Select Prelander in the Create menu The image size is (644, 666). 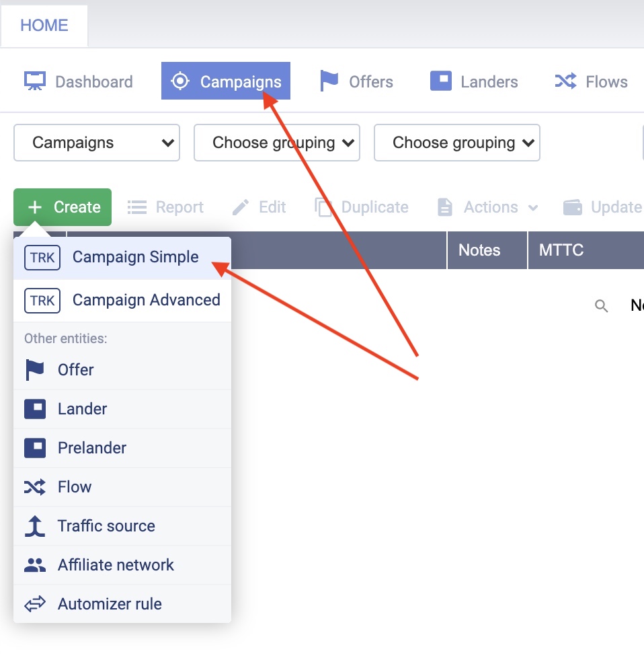[x=91, y=448]
